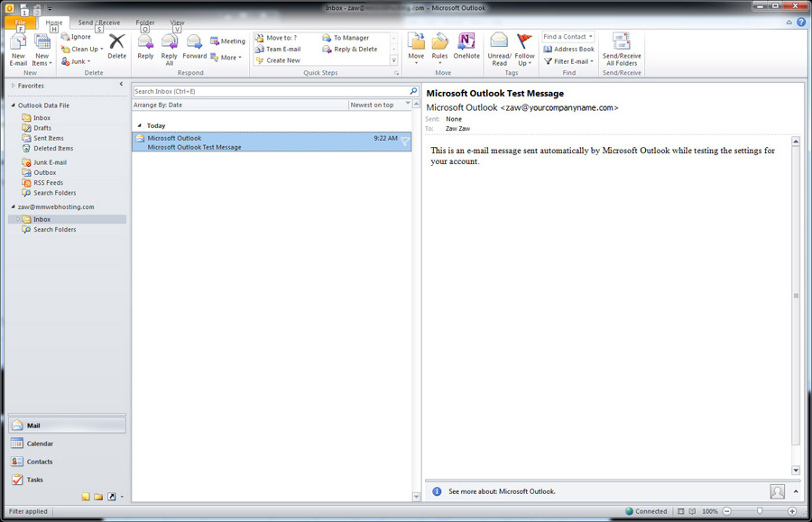Expand the Favorites section
The width and height of the screenshot is (812, 522).
click(13, 86)
